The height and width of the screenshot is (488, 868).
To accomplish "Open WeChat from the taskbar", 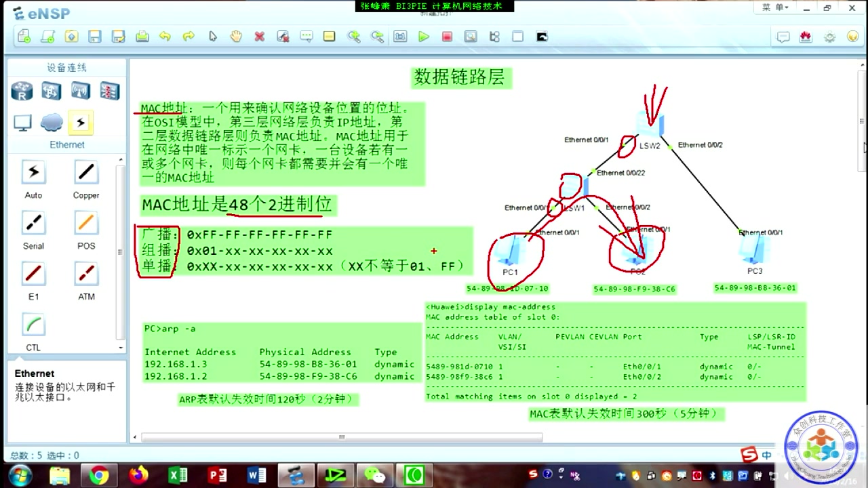I will tap(375, 476).
